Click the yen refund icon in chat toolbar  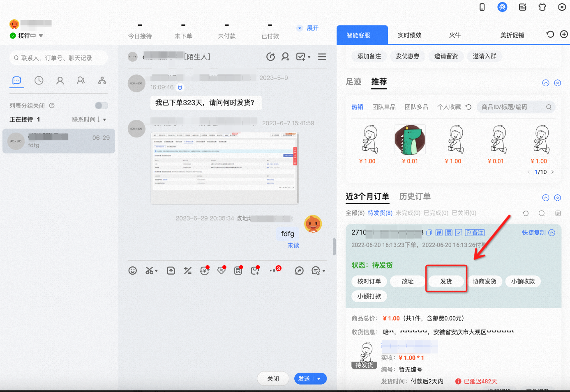(204, 271)
